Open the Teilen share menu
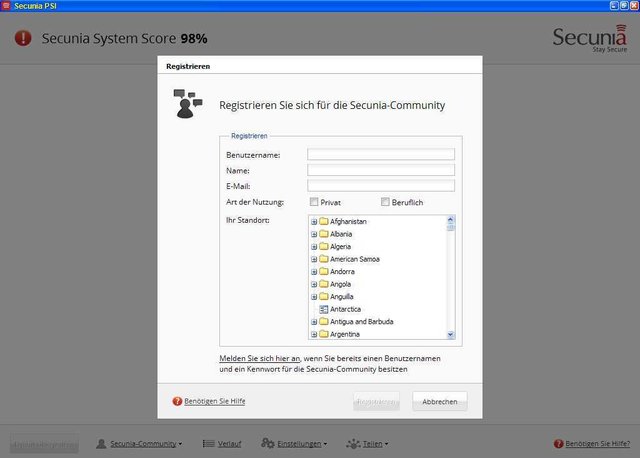The height and width of the screenshot is (458, 640). [x=375, y=443]
